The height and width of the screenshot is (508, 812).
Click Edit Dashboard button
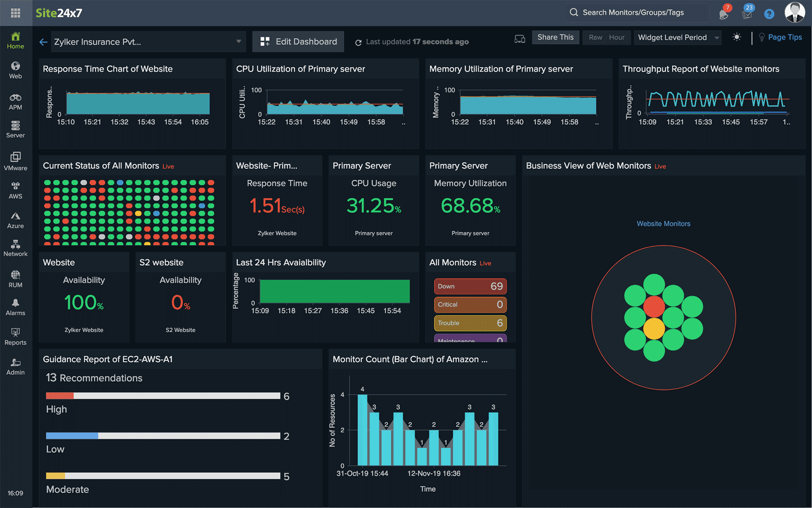[298, 42]
